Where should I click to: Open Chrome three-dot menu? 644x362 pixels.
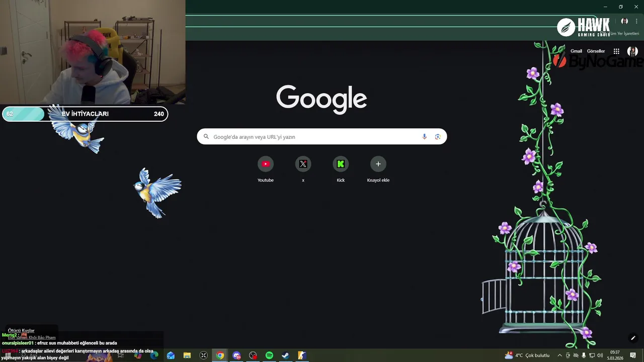(x=636, y=21)
